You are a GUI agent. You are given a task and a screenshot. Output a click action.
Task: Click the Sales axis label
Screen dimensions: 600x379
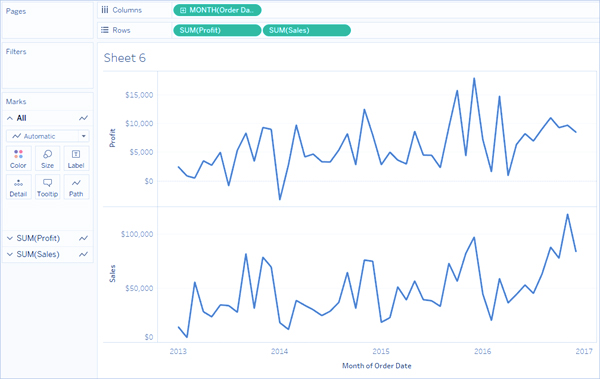coord(112,273)
